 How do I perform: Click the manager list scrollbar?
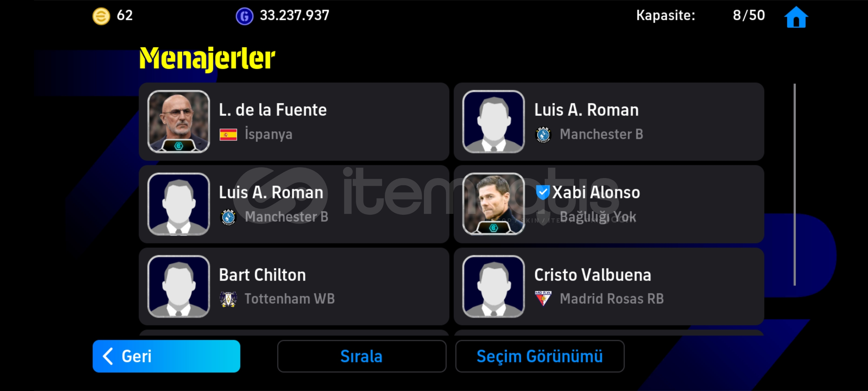(x=795, y=185)
